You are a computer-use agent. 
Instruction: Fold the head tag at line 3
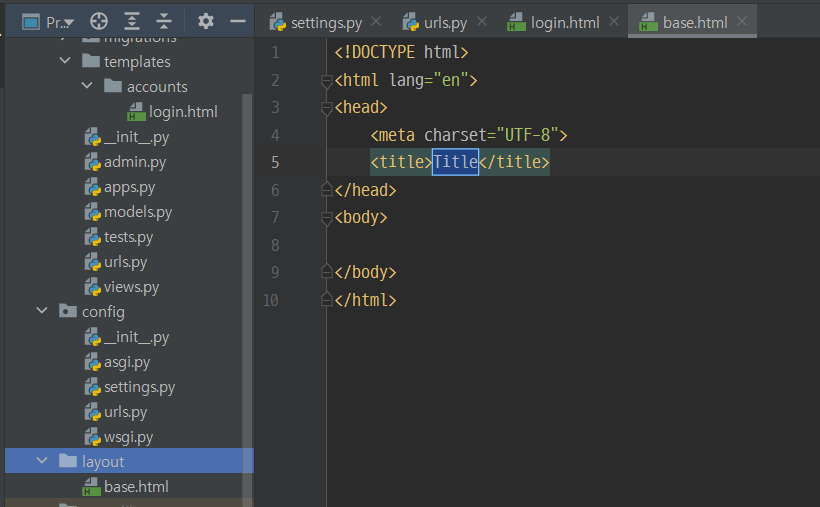[326, 108]
